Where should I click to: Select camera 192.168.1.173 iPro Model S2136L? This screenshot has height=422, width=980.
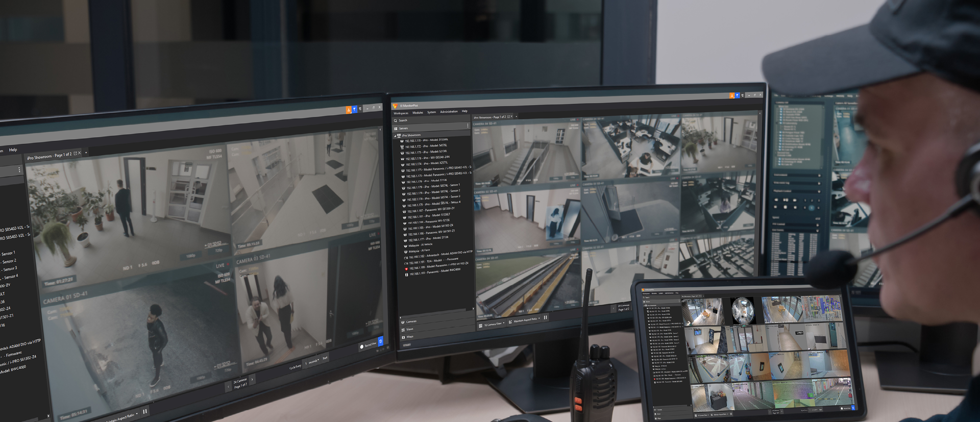click(x=424, y=152)
